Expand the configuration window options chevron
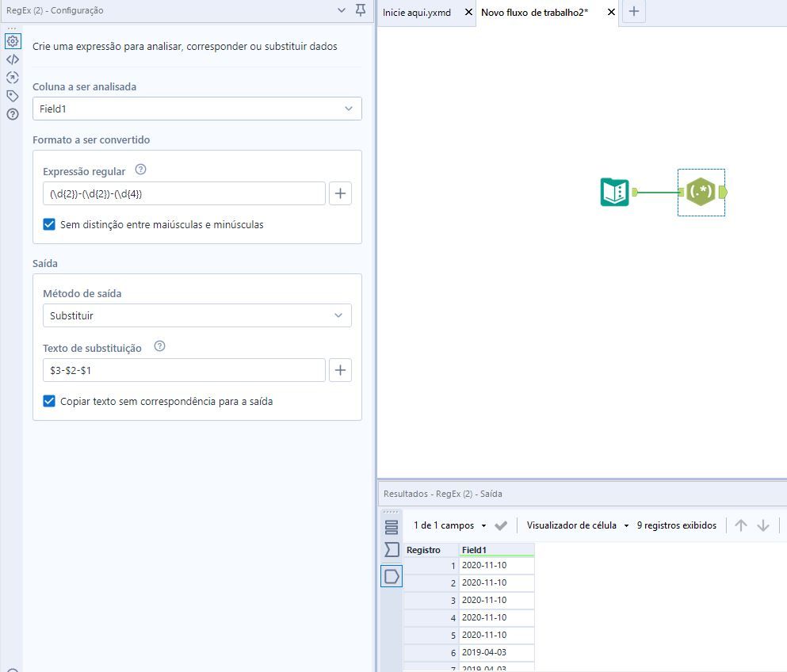The height and width of the screenshot is (672, 787). 342,10
